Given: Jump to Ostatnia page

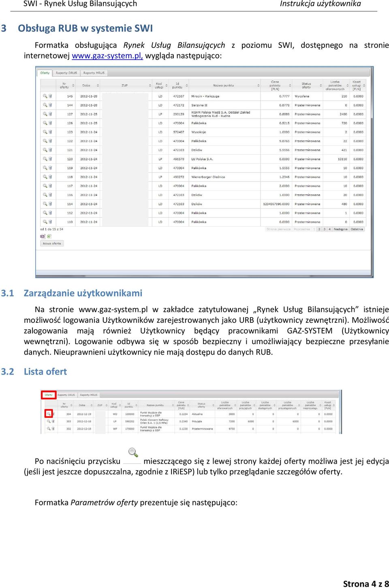Looking at the screenshot, I should (x=357, y=229).
